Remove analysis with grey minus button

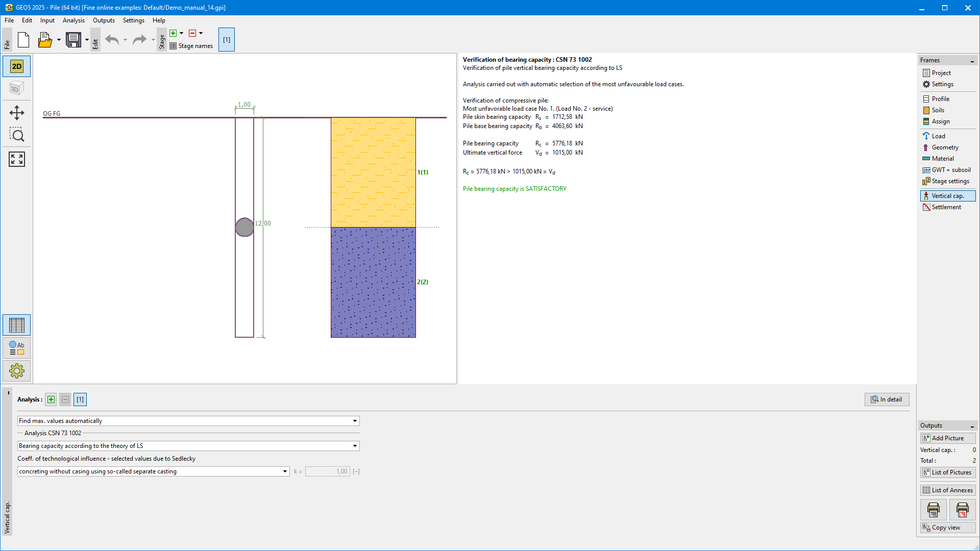coord(65,399)
